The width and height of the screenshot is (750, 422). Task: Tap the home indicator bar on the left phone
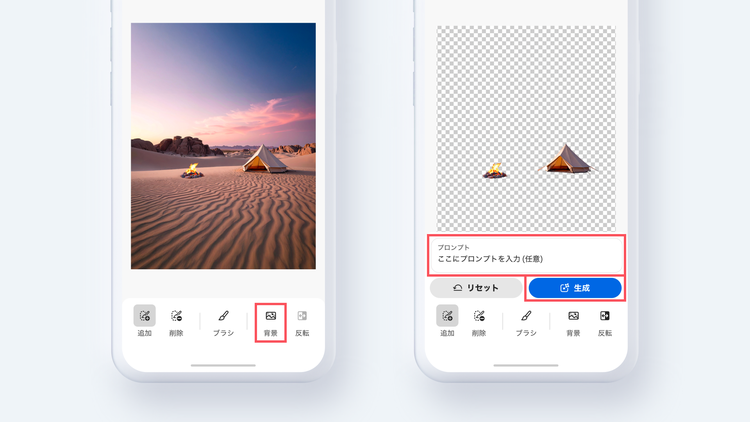[223, 365]
